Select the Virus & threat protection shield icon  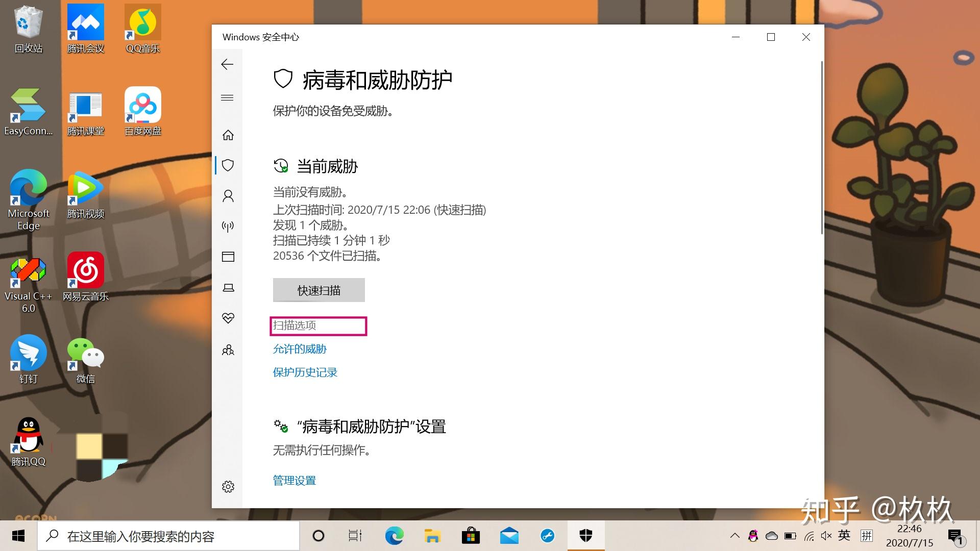(228, 165)
